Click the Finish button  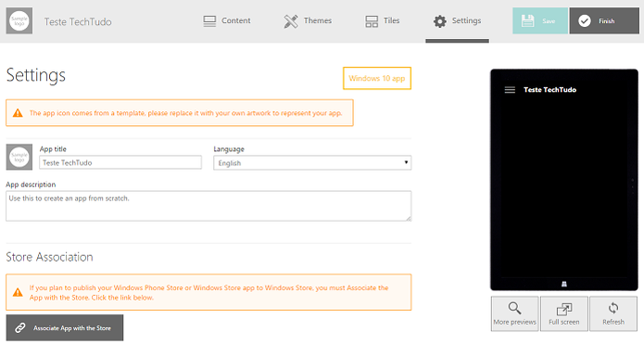(604, 20)
